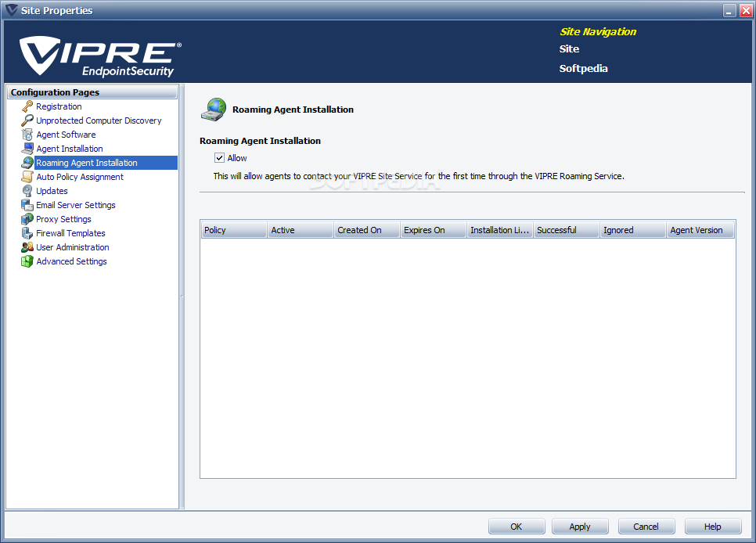756x543 pixels.
Task: Open the Registration page
Action: (59, 106)
